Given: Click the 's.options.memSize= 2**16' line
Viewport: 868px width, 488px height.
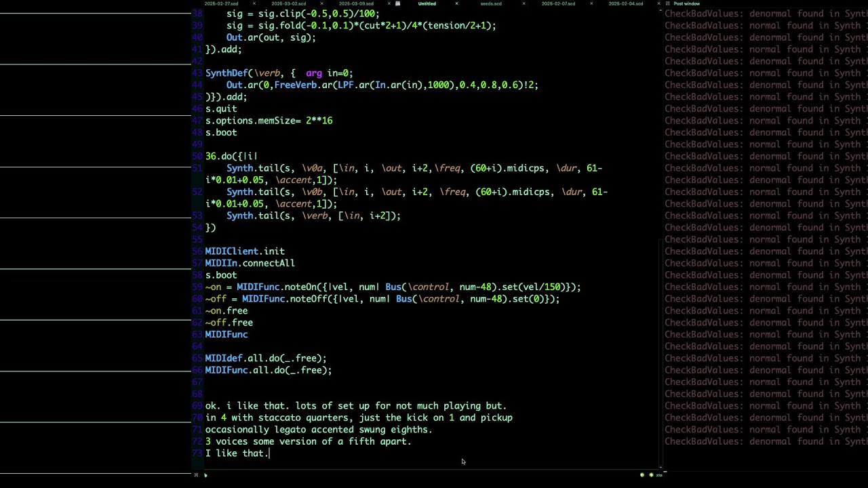Looking at the screenshot, I should (x=269, y=121).
